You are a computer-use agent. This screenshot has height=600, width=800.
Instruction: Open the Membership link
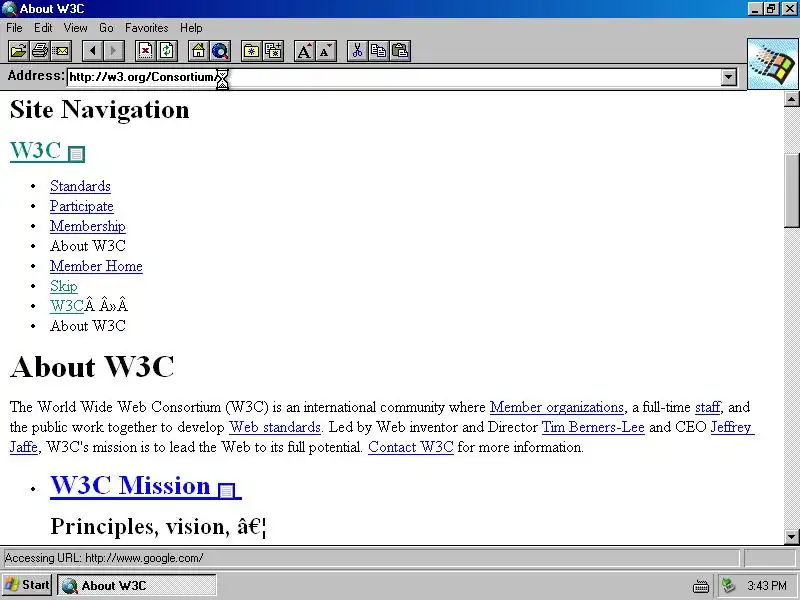pyautogui.click(x=88, y=226)
